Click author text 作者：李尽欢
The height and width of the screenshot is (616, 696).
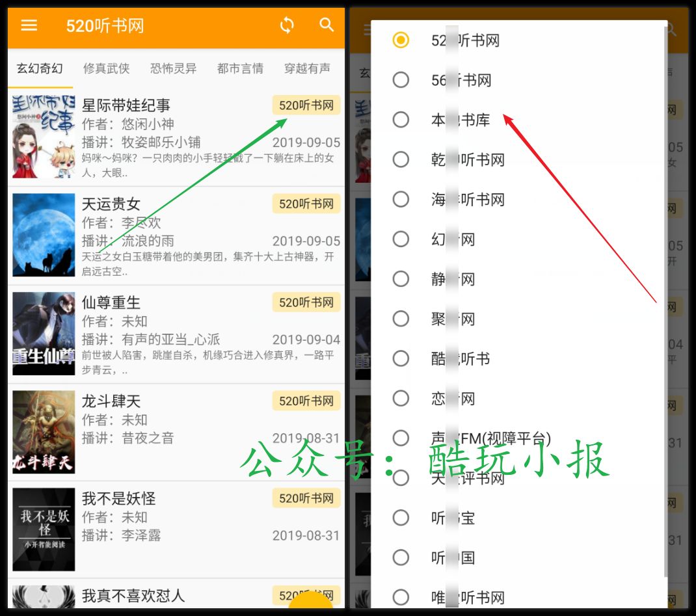point(121,222)
